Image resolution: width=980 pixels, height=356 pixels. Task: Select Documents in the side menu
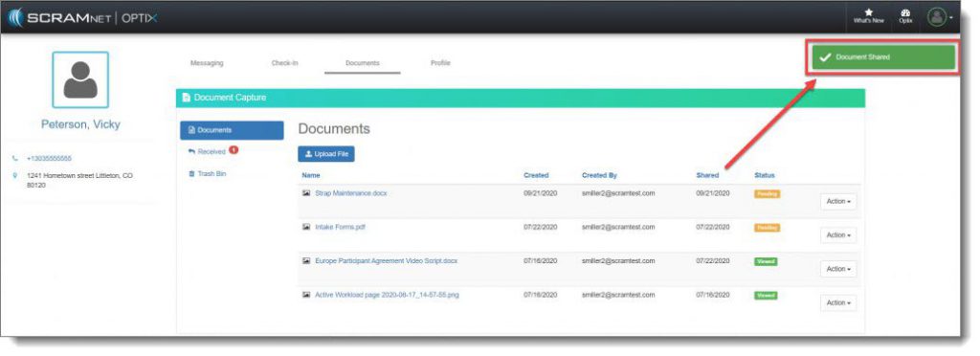pyautogui.click(x=232, y=130)
